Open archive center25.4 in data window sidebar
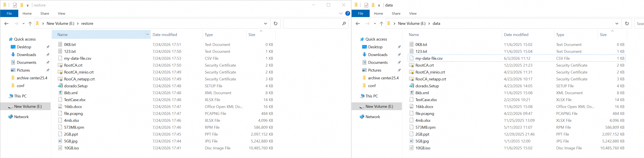Viewport: 644px width, 158px height. pyautogui.click(x=383, y=78)
